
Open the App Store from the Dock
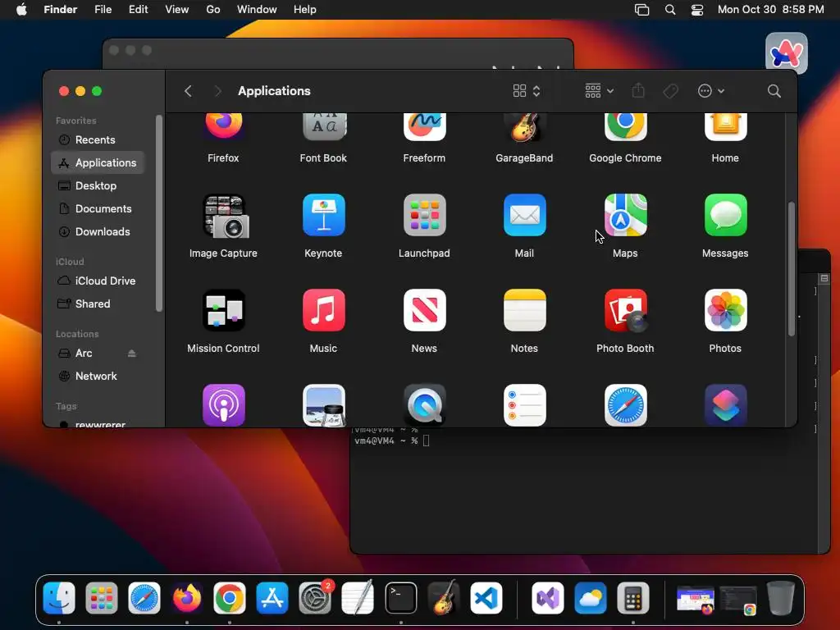coord(272,598)
